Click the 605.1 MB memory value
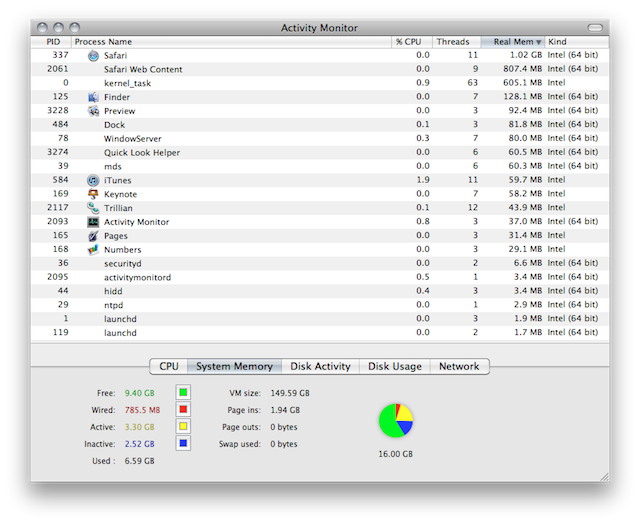This screenshot has width=640, height=524. (x=522, y=83)
